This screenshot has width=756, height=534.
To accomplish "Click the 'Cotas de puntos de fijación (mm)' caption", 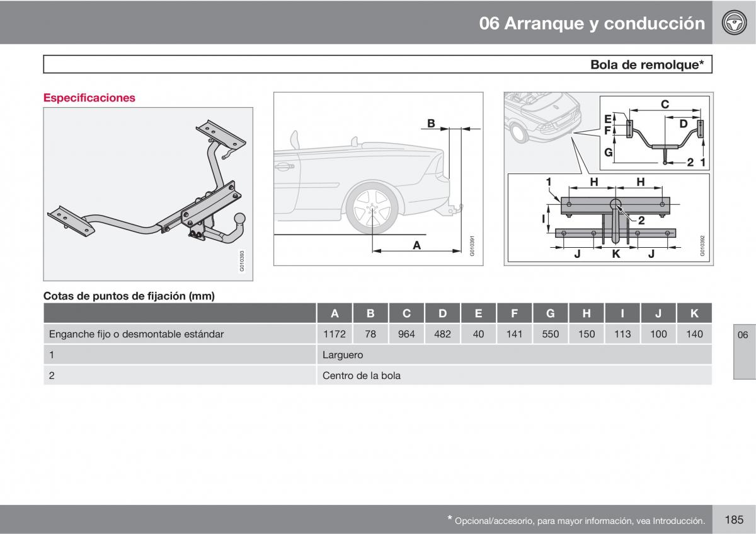I will coord(129,296).
